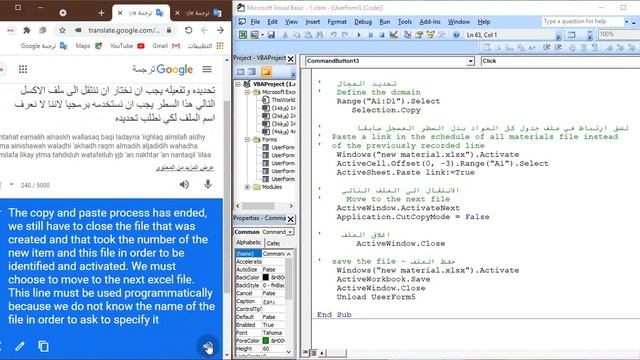Open the Click procedure dropdown
This screenshot has width=640, height=360.
(x=560, y=61)
